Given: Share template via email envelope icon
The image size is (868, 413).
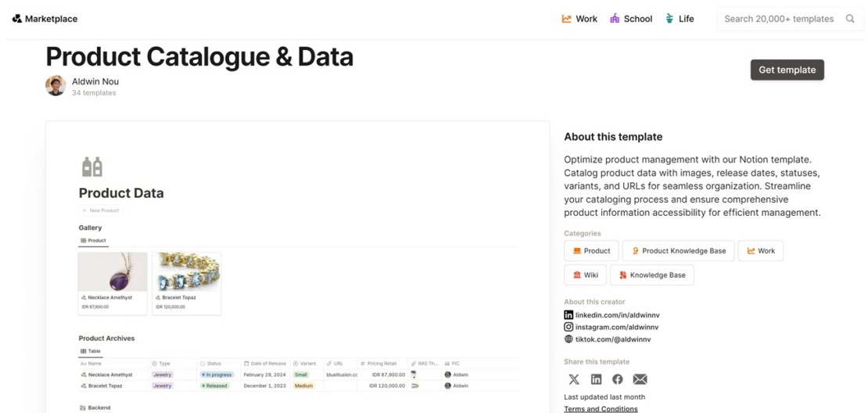Looking at the screenshot, I should pyautogui.click(x=640, y=379).
